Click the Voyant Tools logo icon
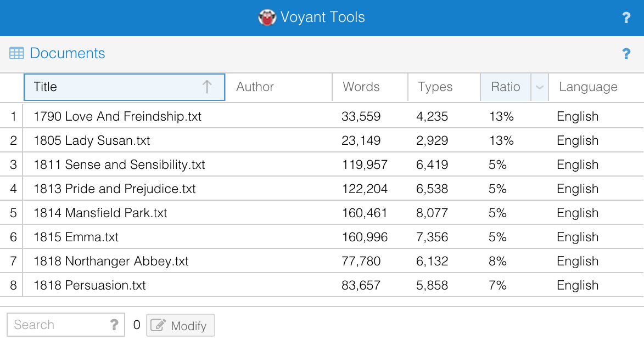 (x=267, y=17)
